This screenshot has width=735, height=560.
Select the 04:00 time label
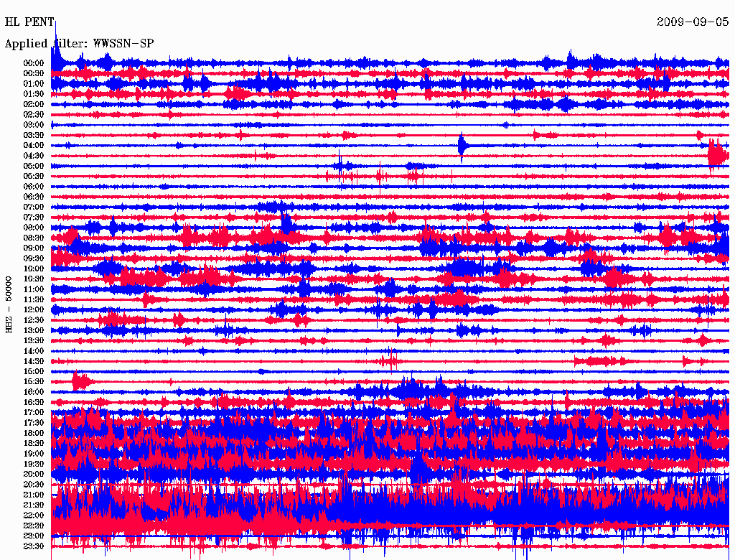coord(33,146)
